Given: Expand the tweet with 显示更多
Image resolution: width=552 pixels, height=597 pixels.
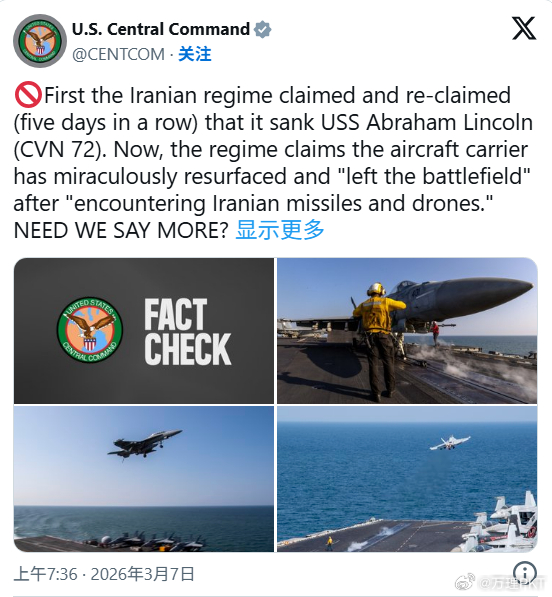Looking at the screenshot, I should pyautogui.click(x=280, y=230).
